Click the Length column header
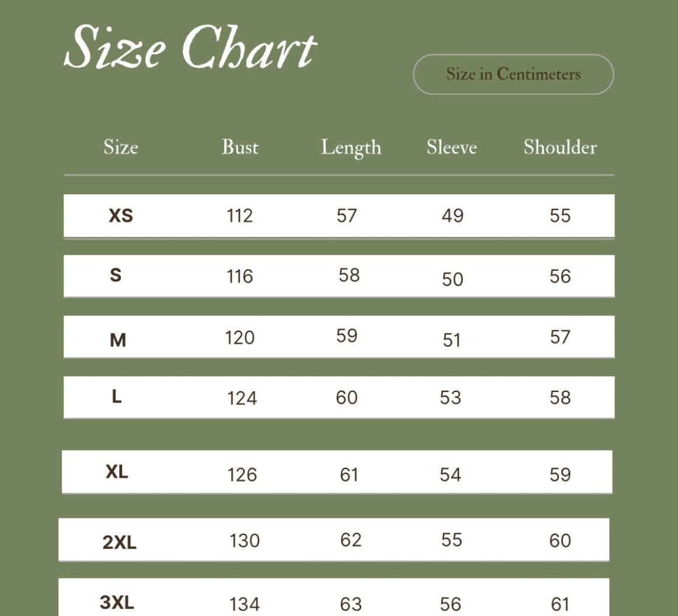 (x=351, y=148)
